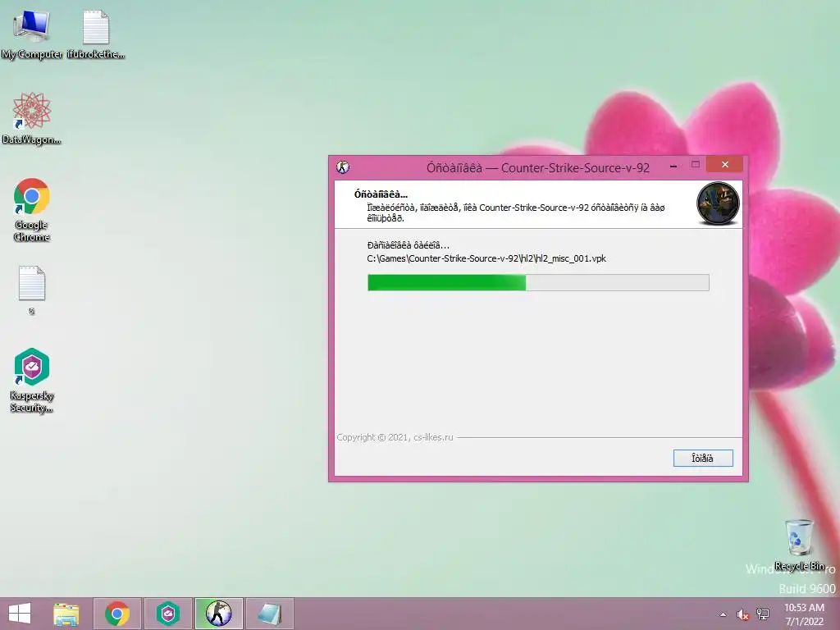Screen dimensions: 840x630
Task: Show hidden system tray icons
Action: coord(723,614)
